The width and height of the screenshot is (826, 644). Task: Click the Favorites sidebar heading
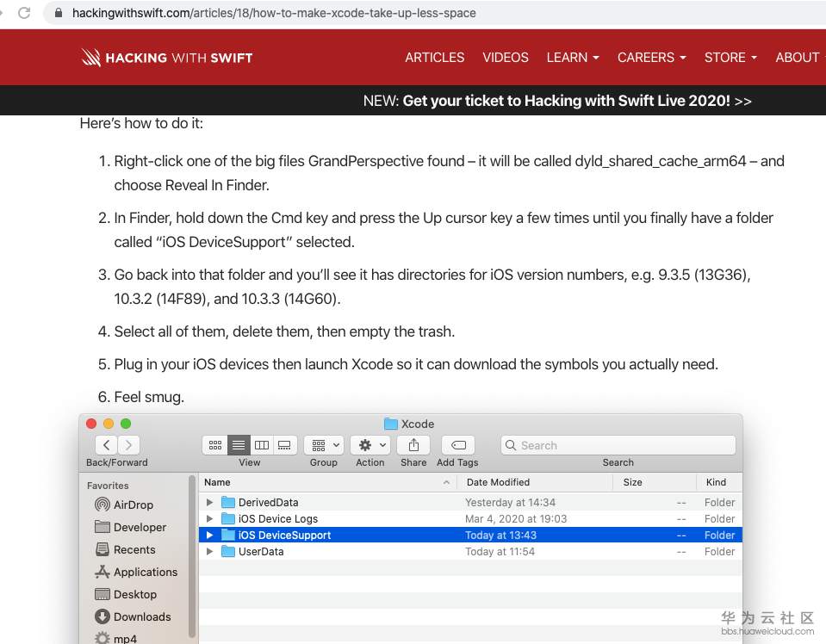pyautogui.click(x=108, y=486)
